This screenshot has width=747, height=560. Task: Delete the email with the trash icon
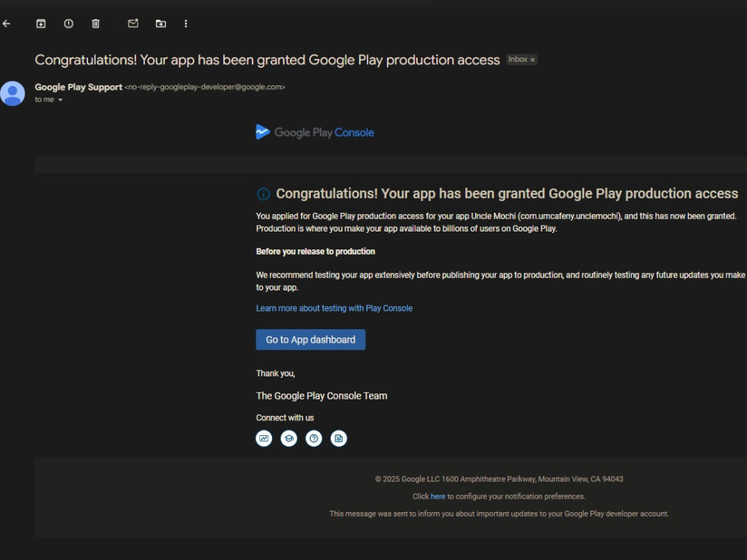point(96,23)
